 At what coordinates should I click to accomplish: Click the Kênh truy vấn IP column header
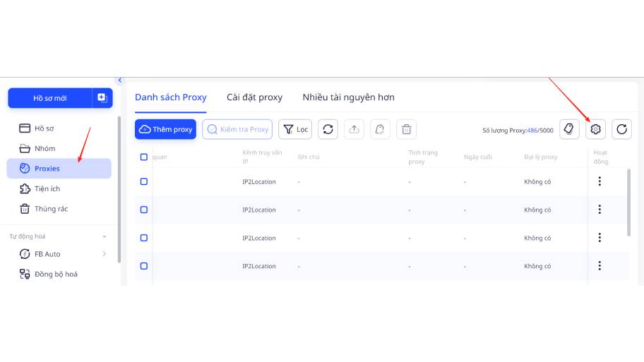(x=262, y=157)
